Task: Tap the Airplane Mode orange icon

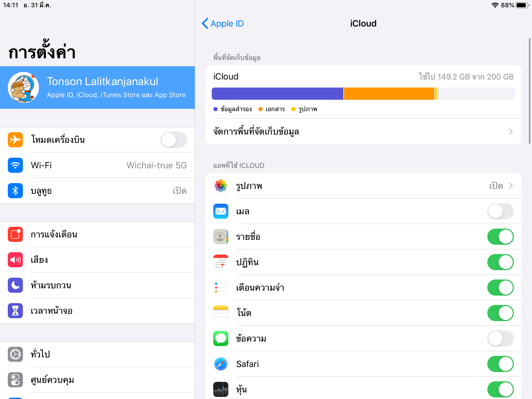Action: click(x=15, y=140)
